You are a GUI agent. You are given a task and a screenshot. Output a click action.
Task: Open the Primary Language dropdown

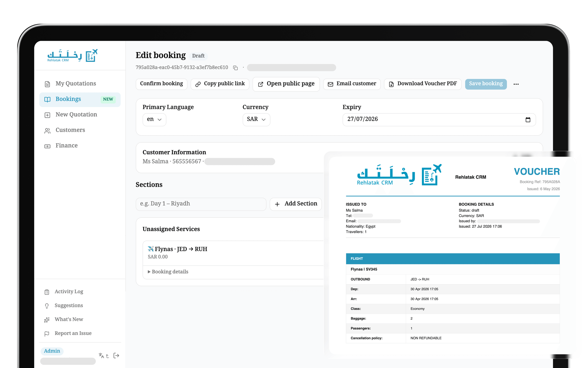154,119
